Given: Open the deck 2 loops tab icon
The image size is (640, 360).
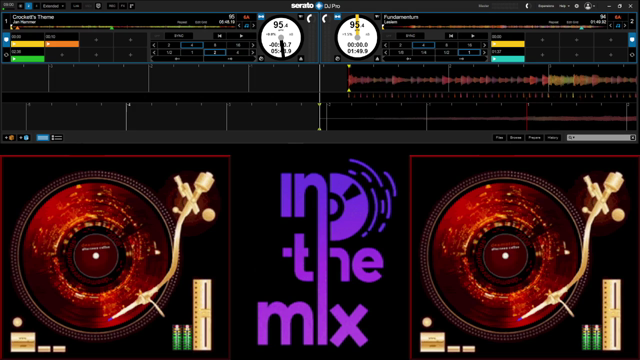Looking at the screenshot, I should click(632, 54).
